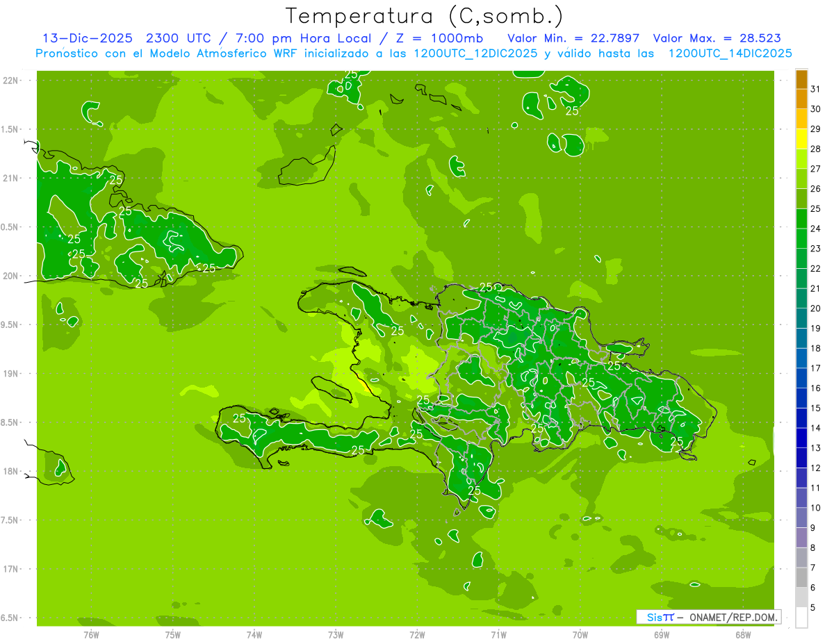834x644 pixels.
Task: Click the colorbar label "30"
Action: click(816, 109)
